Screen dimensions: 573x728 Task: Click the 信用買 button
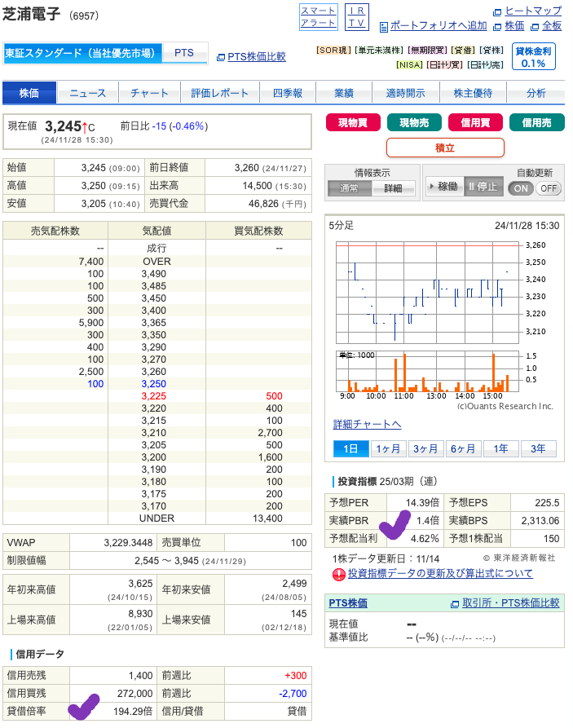(475, 122)
